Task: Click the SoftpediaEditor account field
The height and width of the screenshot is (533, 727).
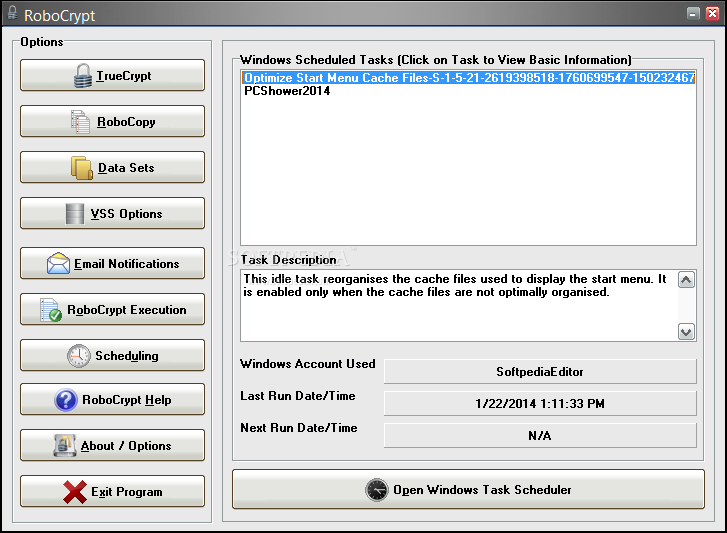Action: [540, 372]
